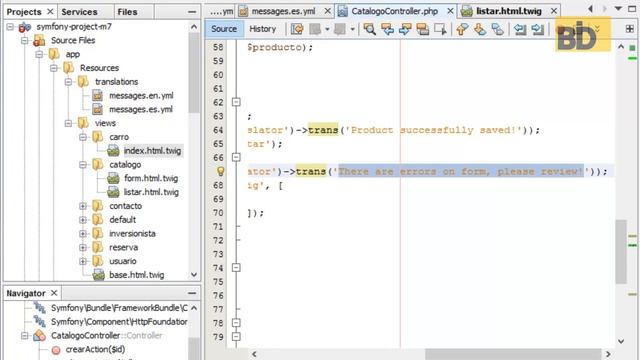Viewport: 640px width, 360px height.
Task: Collapse code fold at line 66
Action: click(x=236, y=157)
